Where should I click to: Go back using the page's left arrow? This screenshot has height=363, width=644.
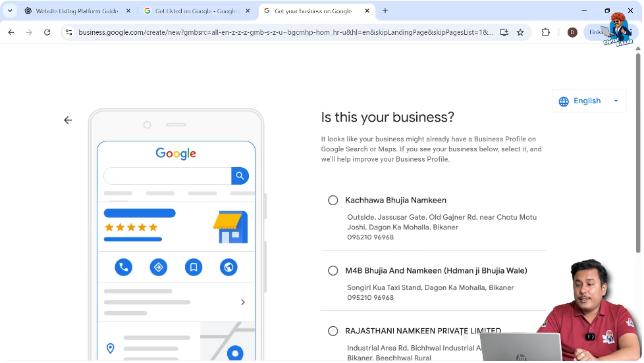(68, 120)
